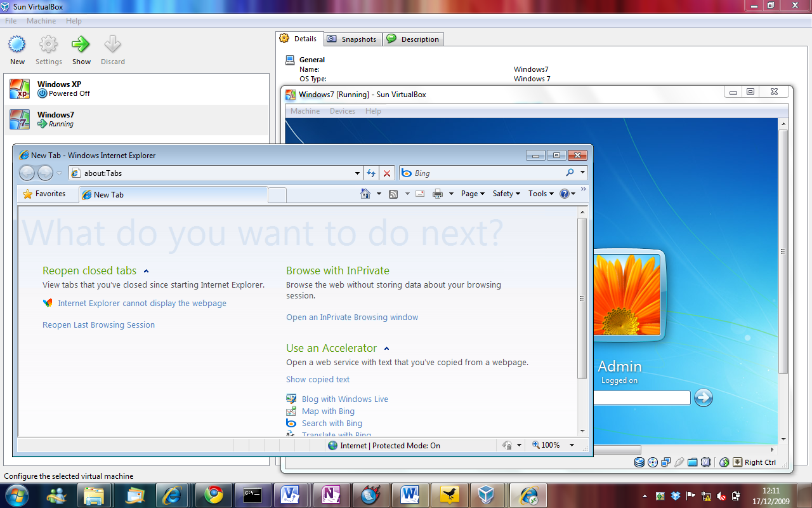Click the red Stop button in IE
The width and height of the screenshot is (812, 508).
point(387,173)
